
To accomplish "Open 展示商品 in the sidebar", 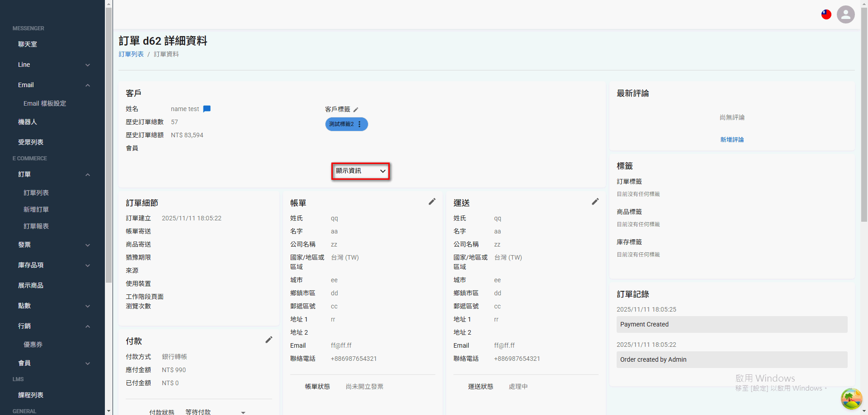I will click(x=31, y=285).
